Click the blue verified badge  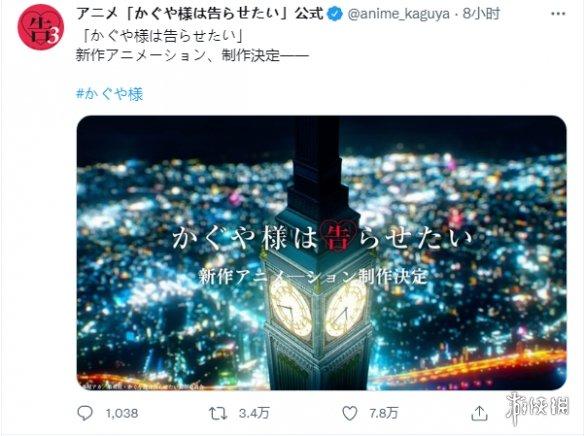coord(335,14)
